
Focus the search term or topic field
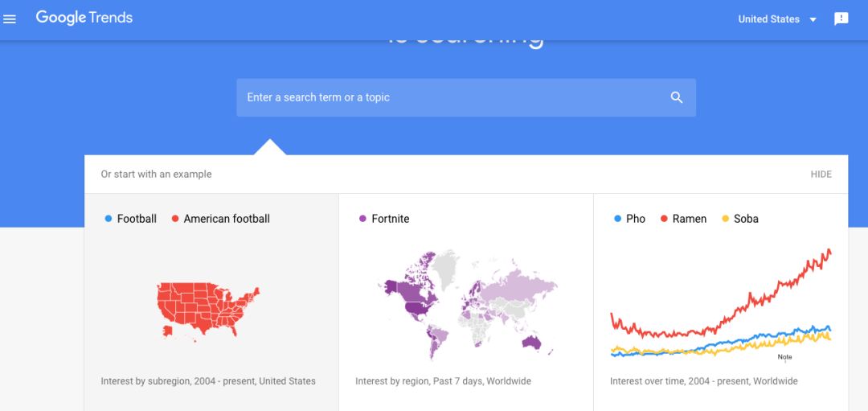click(450, 97)
